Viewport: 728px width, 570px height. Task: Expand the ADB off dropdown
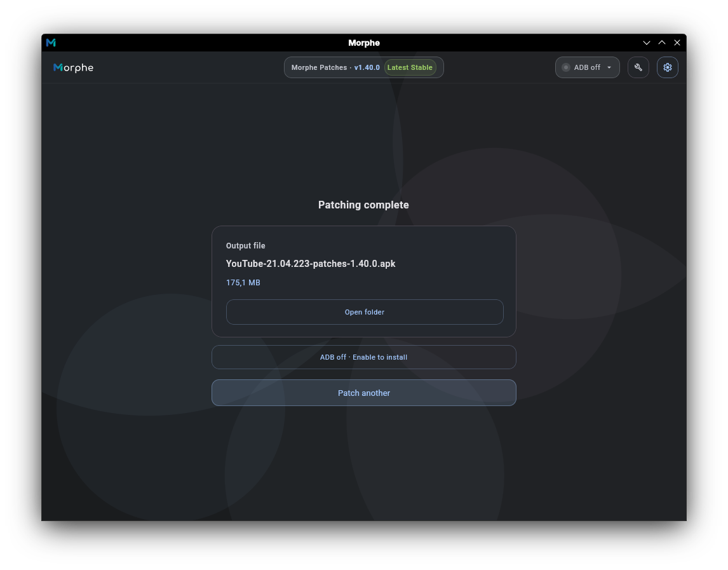pyautogui.click(x=588, y=67)
